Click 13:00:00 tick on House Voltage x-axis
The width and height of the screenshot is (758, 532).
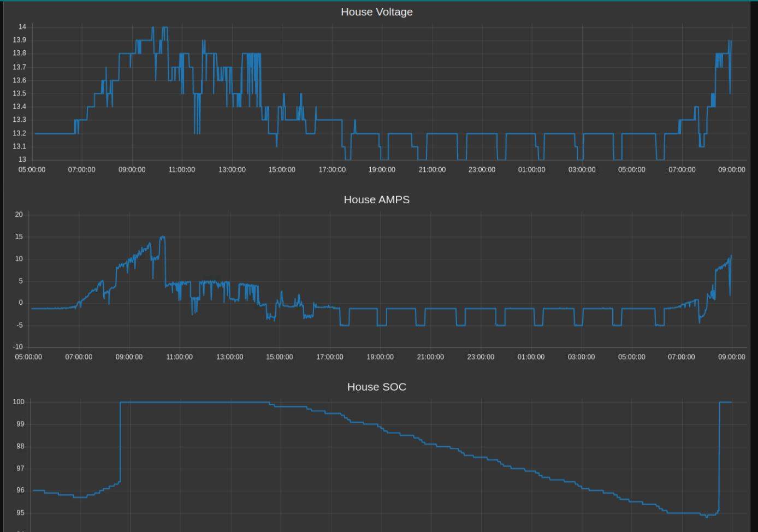click(232, 170)
